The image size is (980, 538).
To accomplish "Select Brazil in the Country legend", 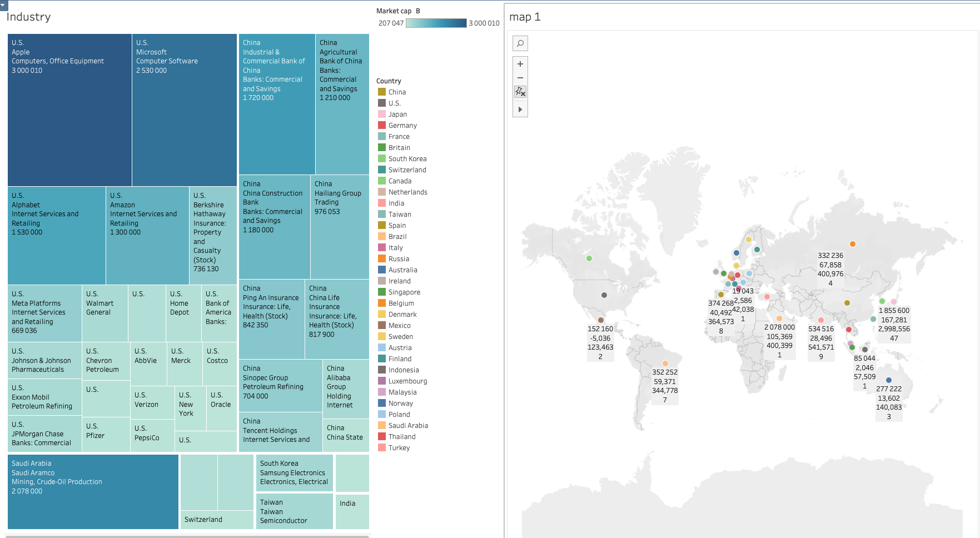I will 397,237.
